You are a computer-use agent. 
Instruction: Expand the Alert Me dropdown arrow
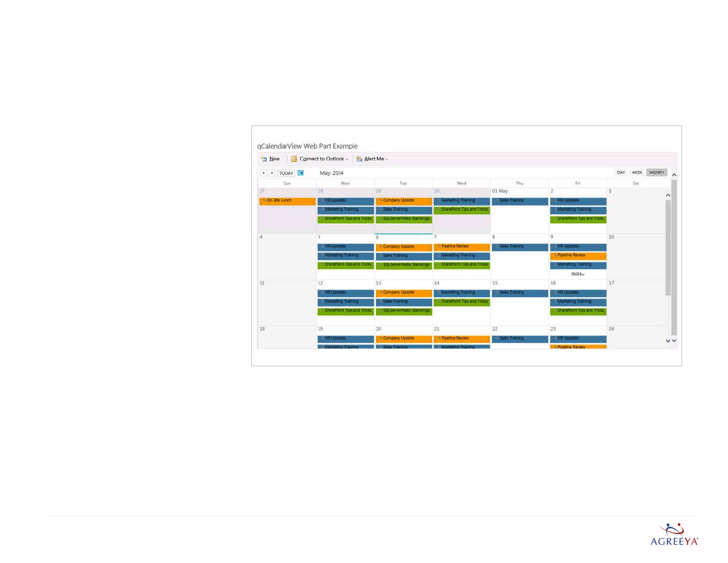[387, 160]
